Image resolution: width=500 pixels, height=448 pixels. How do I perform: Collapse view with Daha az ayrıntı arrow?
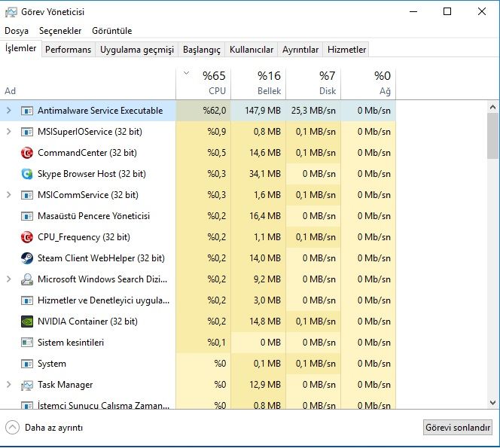tap(13, 428)
